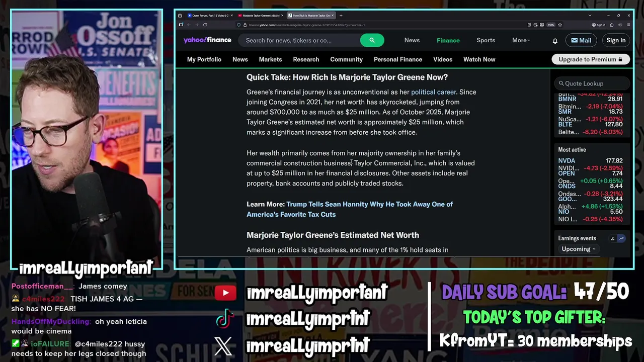The width and height of the screenshot is (644, 362).
Task: Reload the page
Action: [x=205, y=25]
